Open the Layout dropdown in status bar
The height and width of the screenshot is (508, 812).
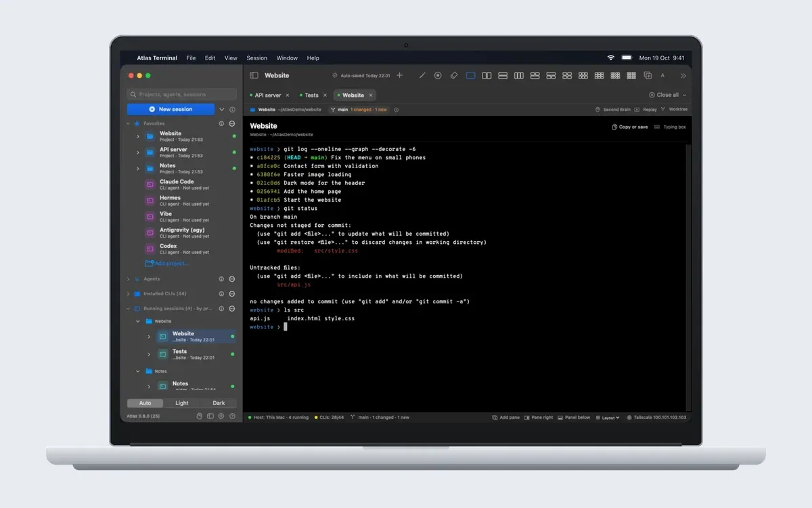pos(608,418)
